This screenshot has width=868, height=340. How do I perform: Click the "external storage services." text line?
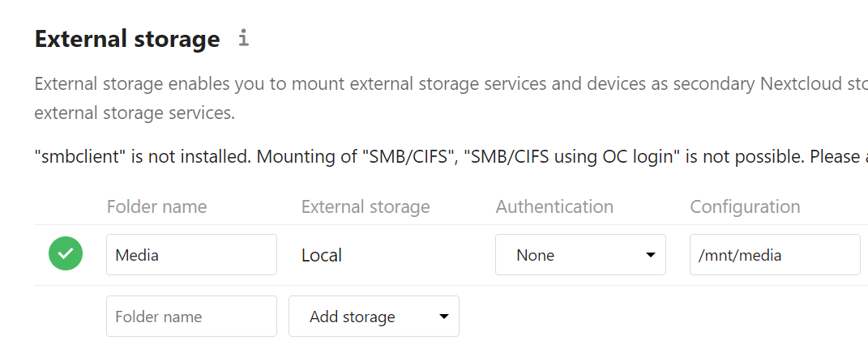(x=135, y=113)
